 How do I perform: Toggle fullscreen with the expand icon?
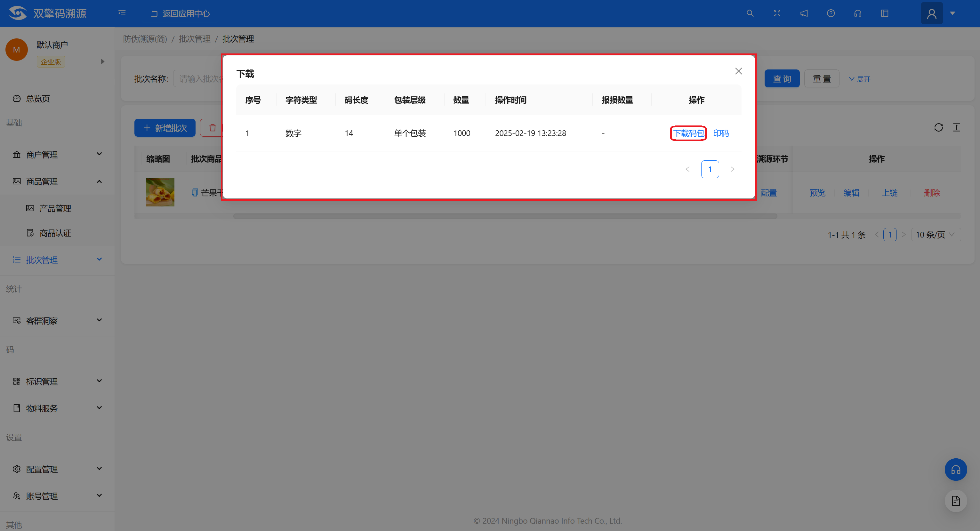(x=777, y=13)
